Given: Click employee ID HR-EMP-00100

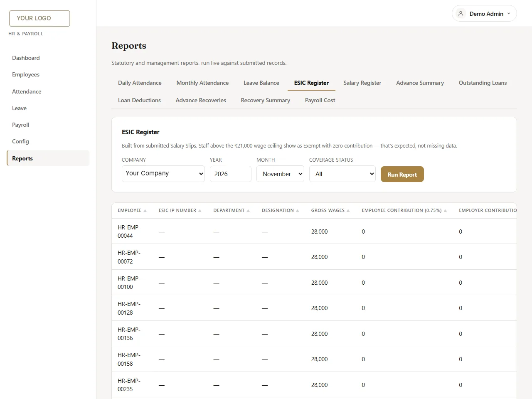Looking at the screenshot, I should [x=129, y=283].
